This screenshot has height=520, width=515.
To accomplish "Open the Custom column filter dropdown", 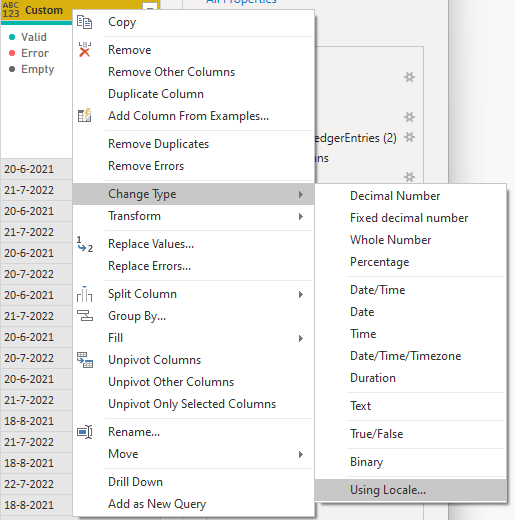I will (150, 7).
